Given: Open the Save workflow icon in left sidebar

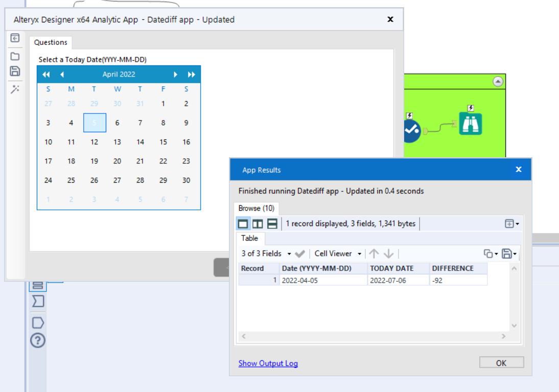Looking at the screenshot, I should (x=15, y=71).
